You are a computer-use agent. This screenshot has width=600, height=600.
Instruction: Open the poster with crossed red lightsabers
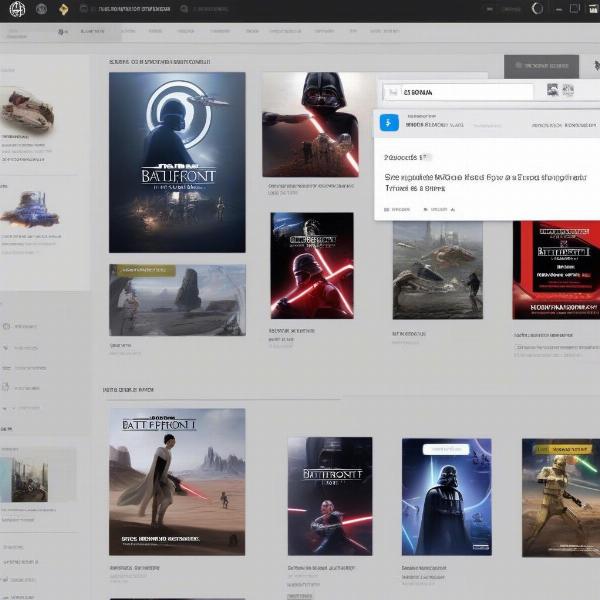coord(312,266)
